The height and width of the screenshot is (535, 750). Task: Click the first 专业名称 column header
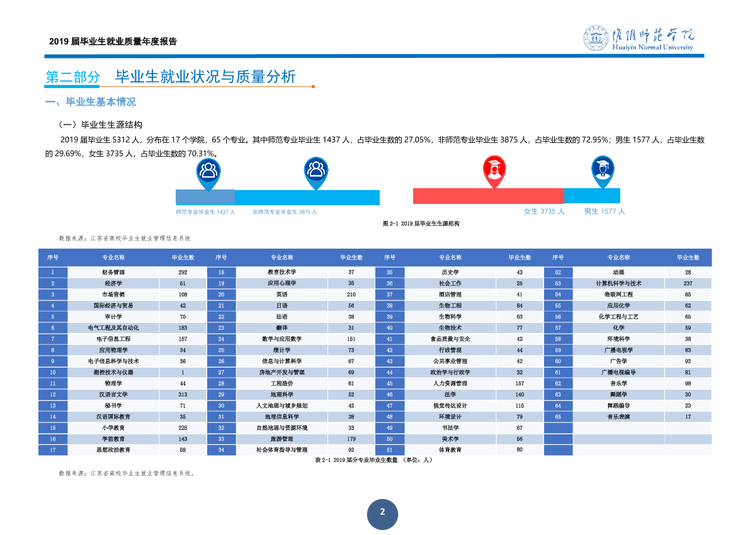click(113, 257)
